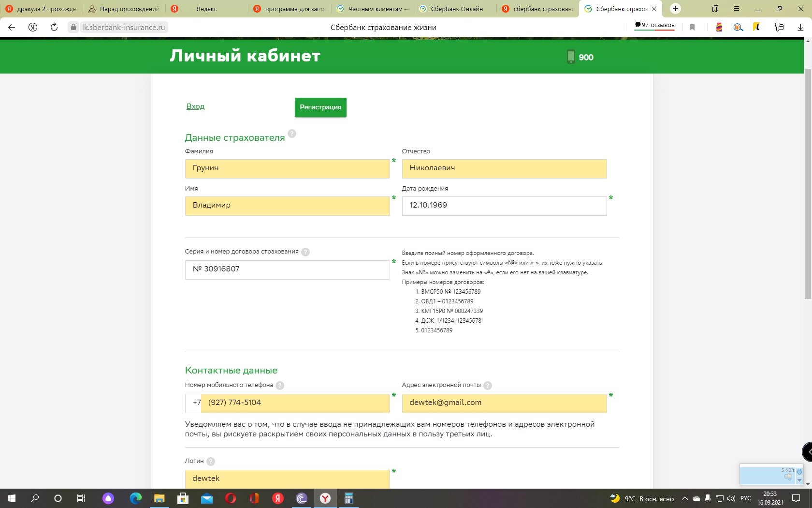Image resolution: width=812 pixels, height=508 pixels.
Task: Click help icon next to Логин
Action: (211, 462)
